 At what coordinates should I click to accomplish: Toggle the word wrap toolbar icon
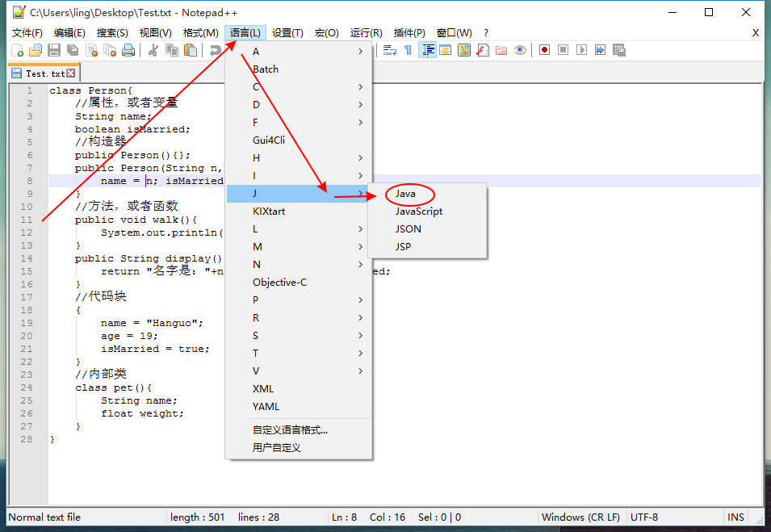[390, 50]
